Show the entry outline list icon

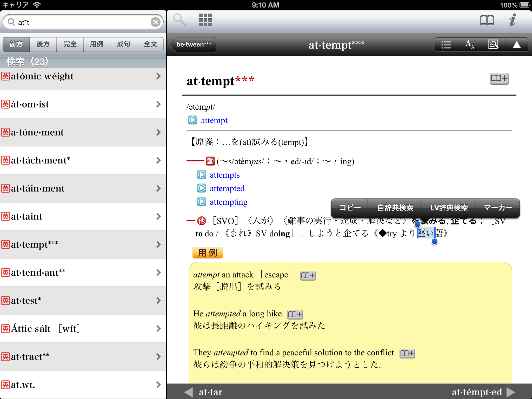point(446,45)
